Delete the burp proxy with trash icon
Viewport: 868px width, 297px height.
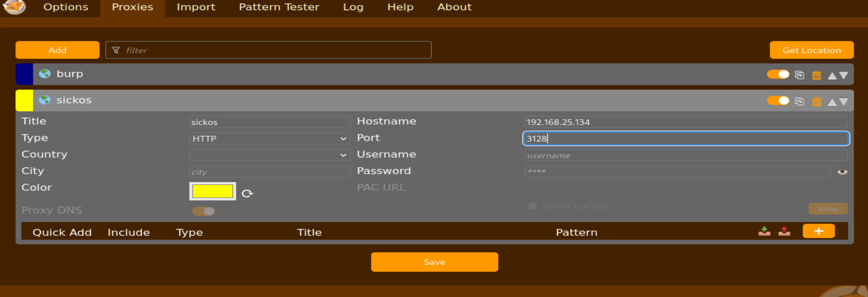pyautogui.click(x=816, y=75)
